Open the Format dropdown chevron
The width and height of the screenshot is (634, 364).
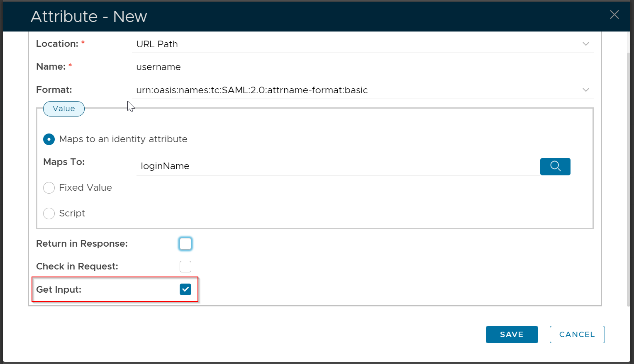click(x=585, y=90)
